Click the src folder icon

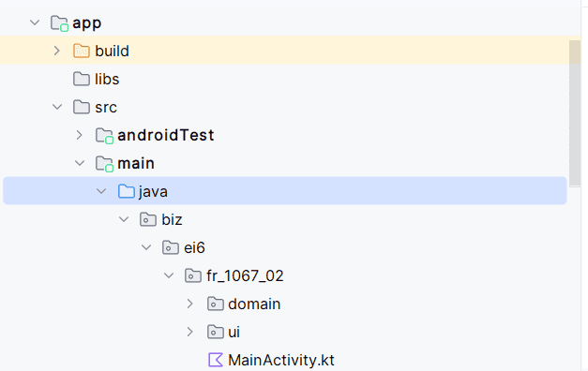coord(82,107)
